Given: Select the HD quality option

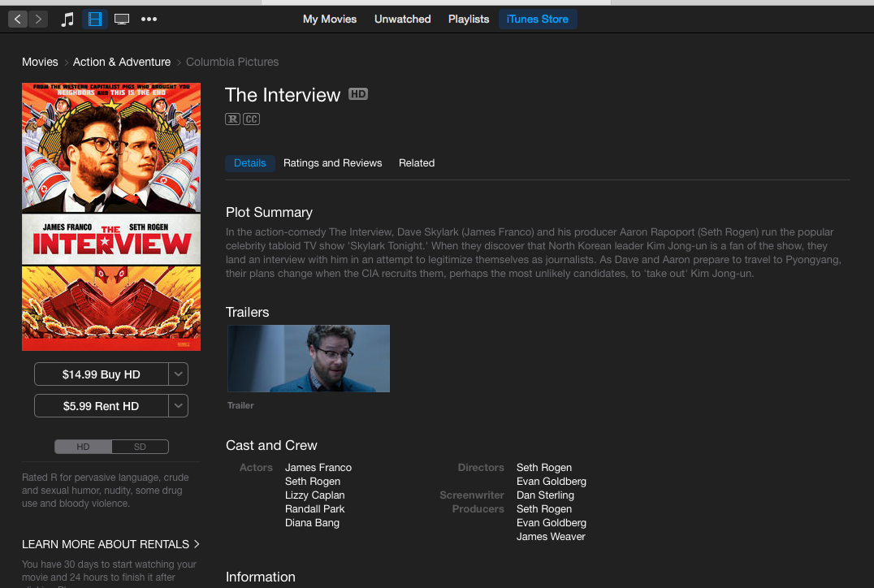Looking at the screenshot, I should (x=83, y=447).
